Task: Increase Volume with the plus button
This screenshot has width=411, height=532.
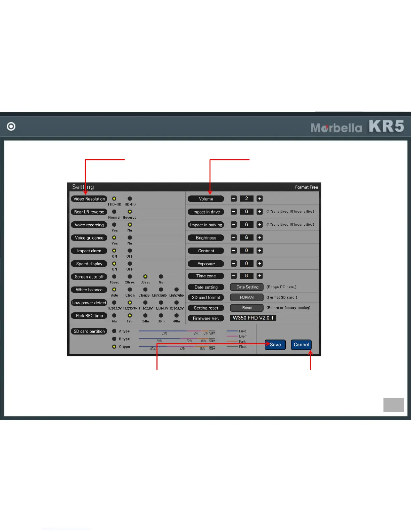Action: pos(260,198)
